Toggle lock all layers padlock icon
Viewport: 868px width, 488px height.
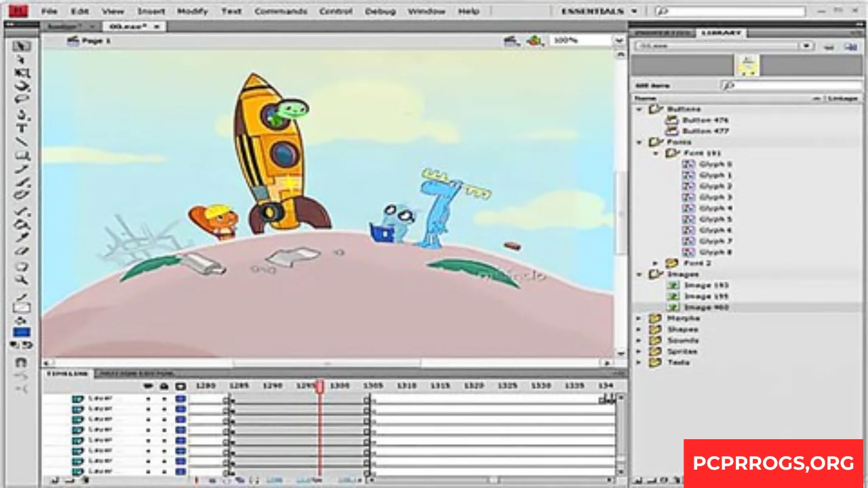[x=164, y=386]
